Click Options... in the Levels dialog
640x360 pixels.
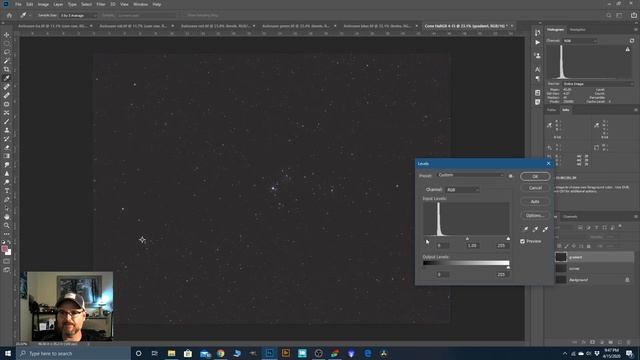coord(535,215)
